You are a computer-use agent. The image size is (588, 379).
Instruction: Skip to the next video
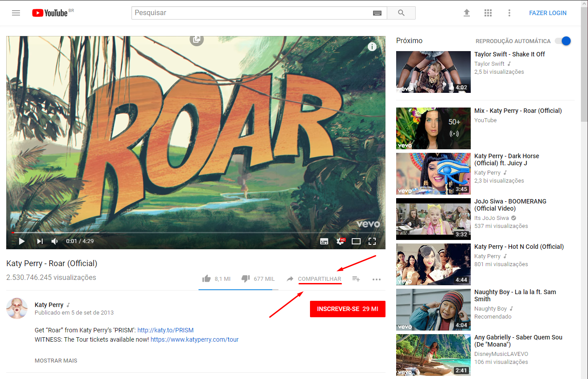[x=40, y=241]
